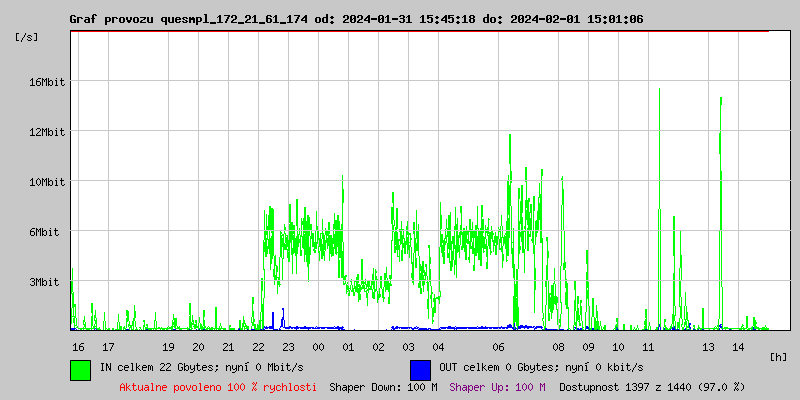800x400 pixels.
Task: Select the 14 hour marker on x-axis
Action: pyautogui.click(x=738, y=347)
